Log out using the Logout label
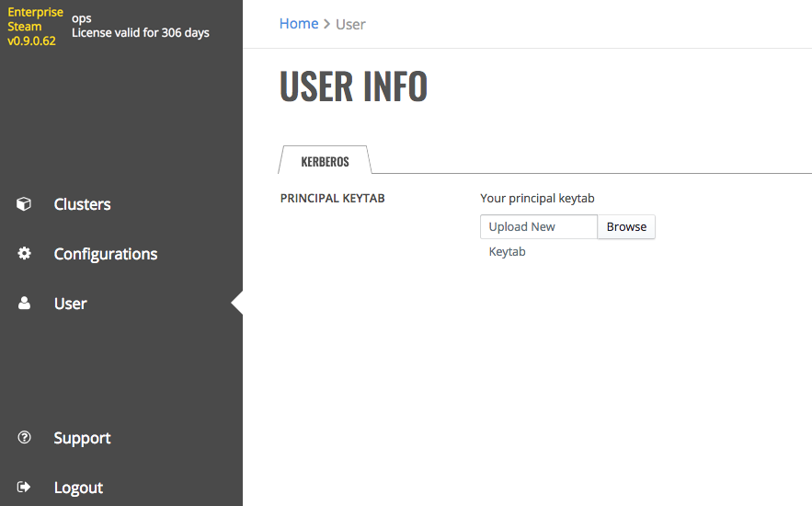 tap(78, 488)
